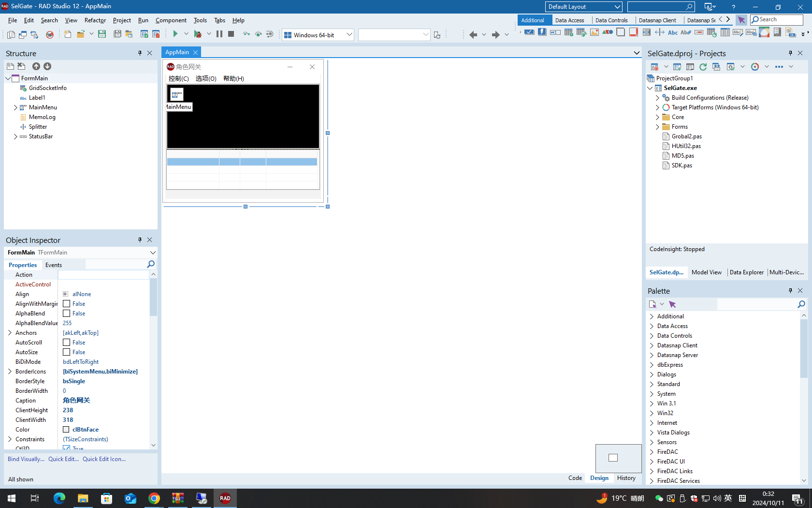Select GridSocketInfo in Structure tree

[47, 88]
